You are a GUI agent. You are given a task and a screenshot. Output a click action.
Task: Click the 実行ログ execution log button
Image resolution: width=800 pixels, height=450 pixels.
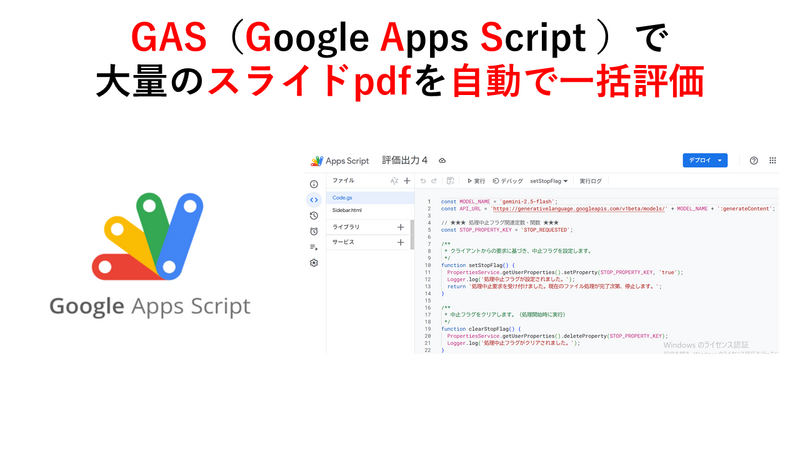(590, 181)
